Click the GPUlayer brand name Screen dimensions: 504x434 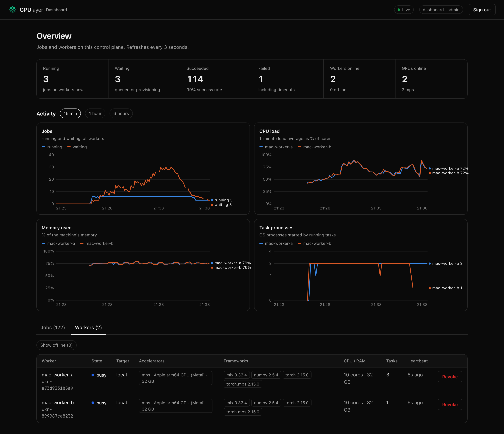click(x=31, y=10)
